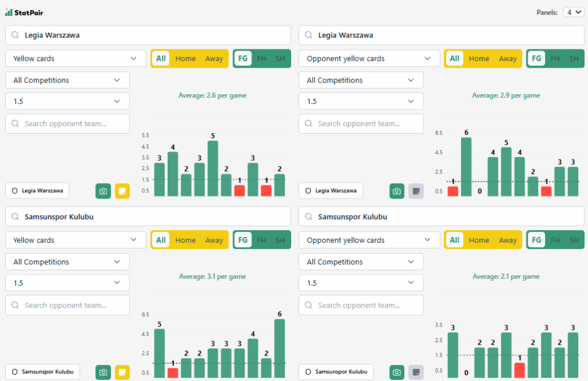
Task: Click the StatPair logo icon
Action: pyautogui.click(x=9, y=12)
